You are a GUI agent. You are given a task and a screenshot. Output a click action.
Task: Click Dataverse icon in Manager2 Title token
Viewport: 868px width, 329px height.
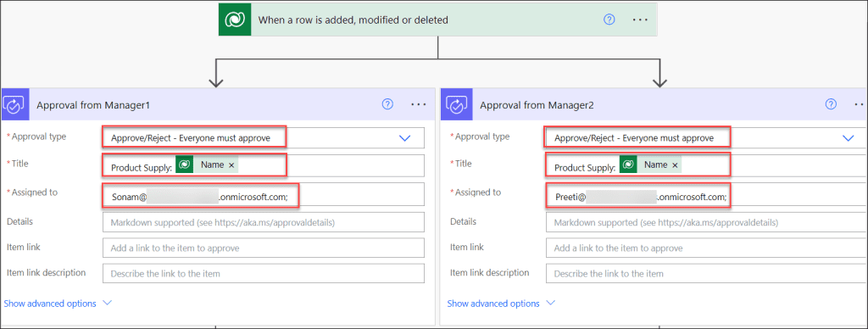[628, 164]
